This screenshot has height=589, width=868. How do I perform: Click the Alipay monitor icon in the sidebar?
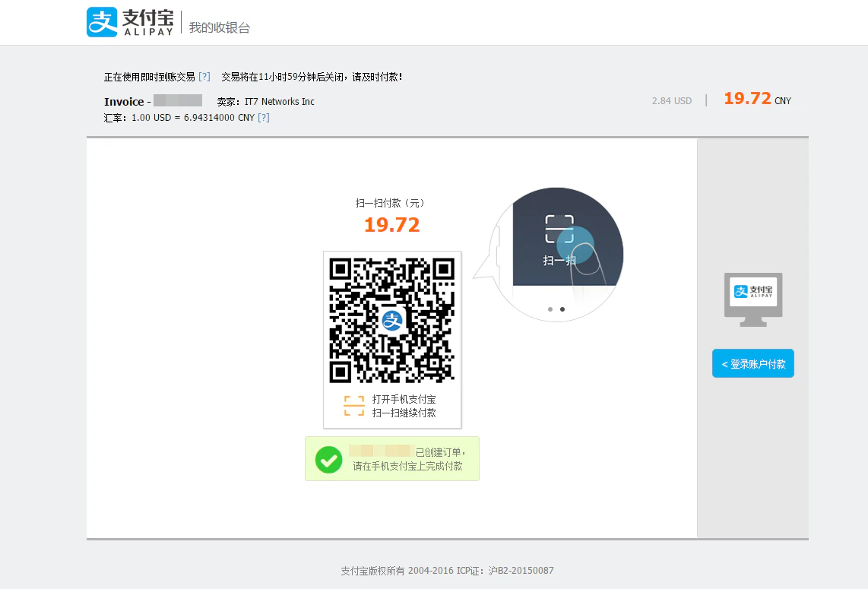click(x=753, y=299)
